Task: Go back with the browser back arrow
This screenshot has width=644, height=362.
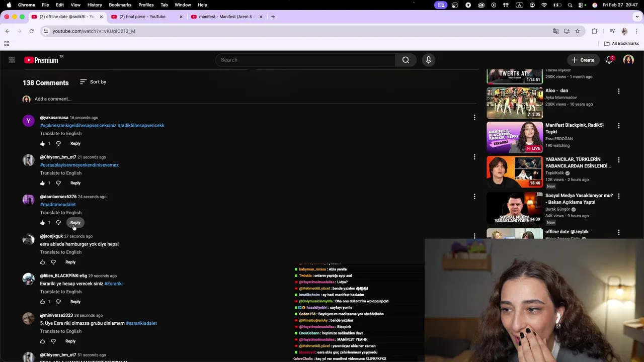Action: pyautogui.click(x=7, y=31)
